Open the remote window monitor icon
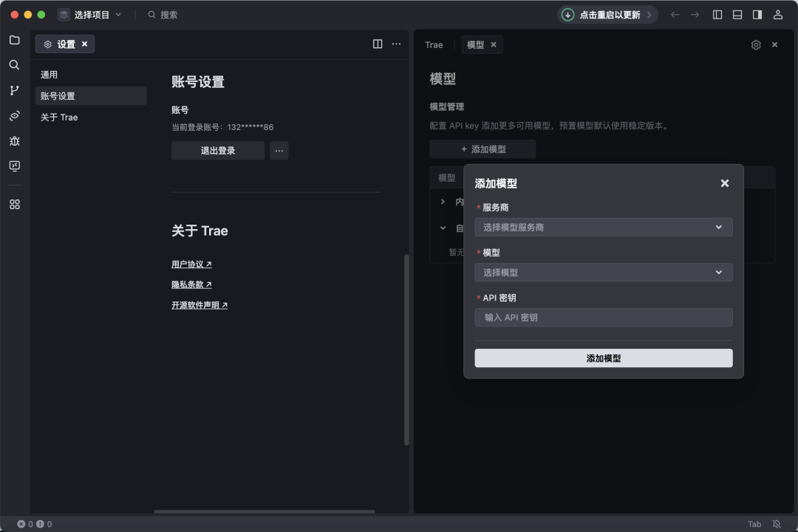This screenshot has width=798, height=532. click(15, 166)
